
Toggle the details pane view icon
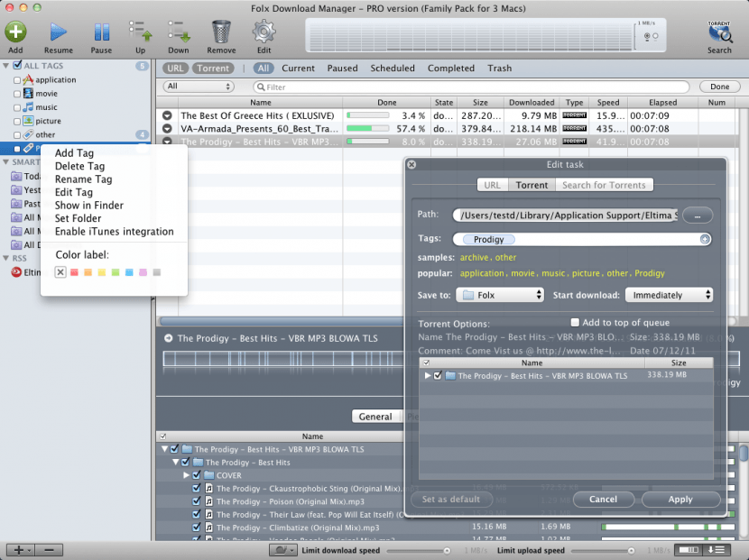tap(689, 550)
